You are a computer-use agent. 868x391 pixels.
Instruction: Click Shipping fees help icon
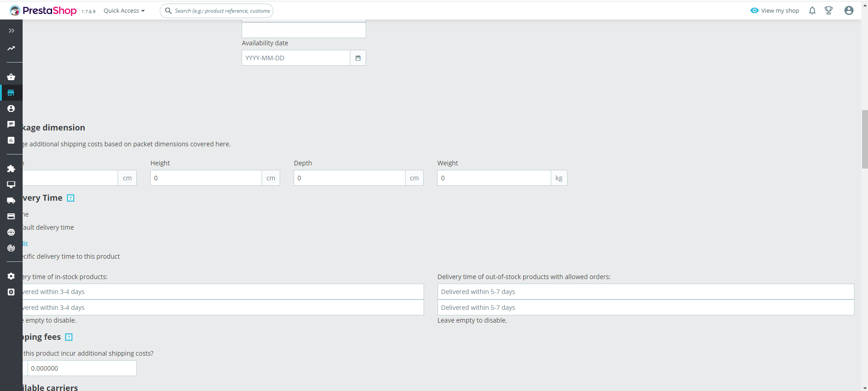coord(69,337)
